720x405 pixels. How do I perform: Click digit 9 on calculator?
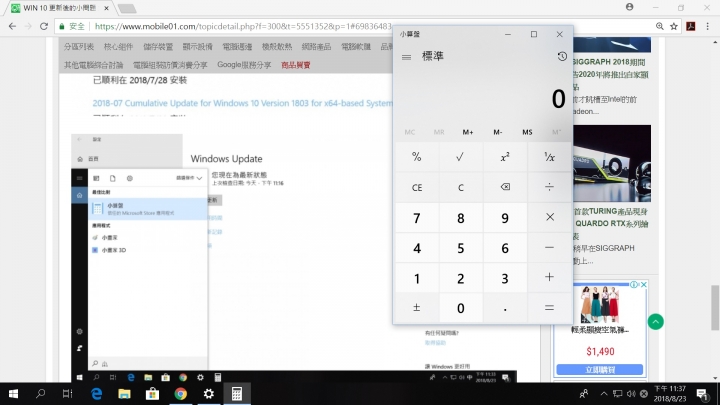pyautogui.click(x=505, y=217)
